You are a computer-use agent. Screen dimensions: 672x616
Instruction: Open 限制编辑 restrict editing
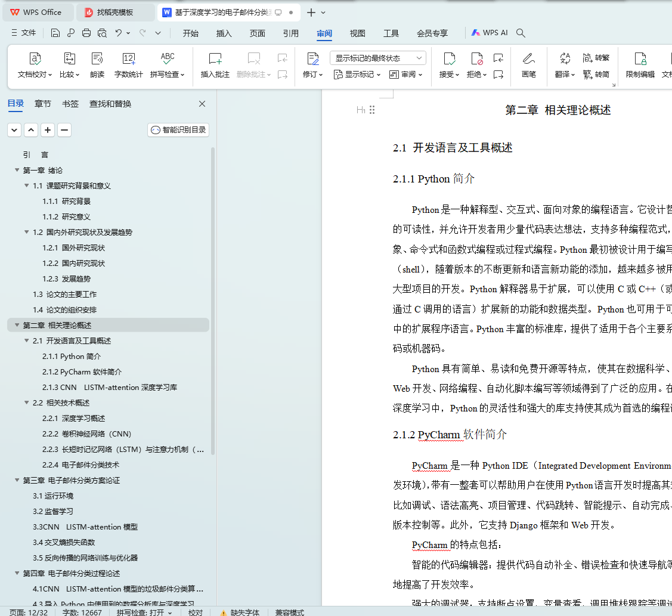640,65
